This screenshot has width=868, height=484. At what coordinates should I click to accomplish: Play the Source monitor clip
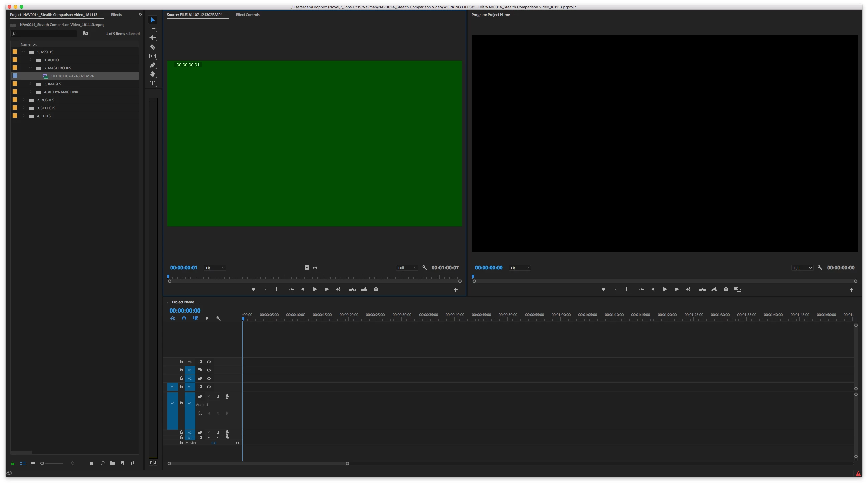[x=315, y=289]
